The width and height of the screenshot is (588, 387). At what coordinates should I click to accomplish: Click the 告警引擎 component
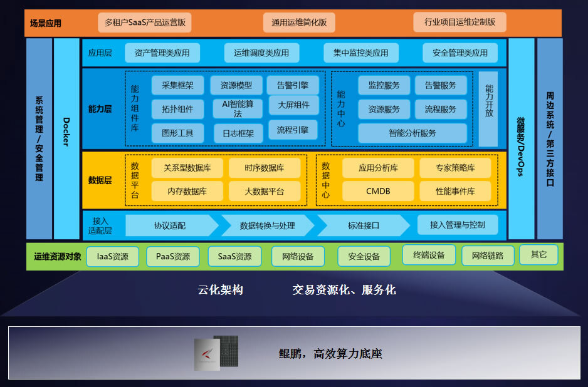[293, 85]
